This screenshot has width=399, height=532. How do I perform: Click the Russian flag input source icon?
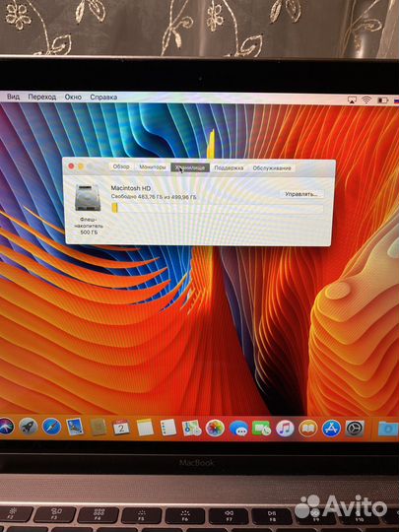396,100
